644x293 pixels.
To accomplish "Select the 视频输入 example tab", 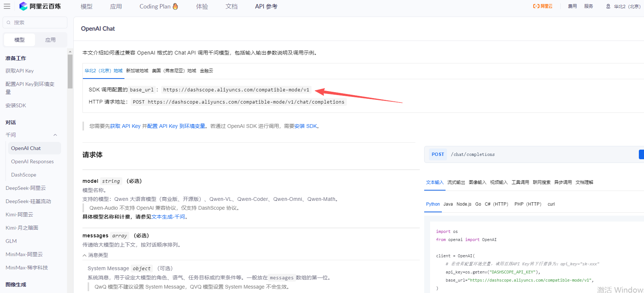I will (499, 182).
